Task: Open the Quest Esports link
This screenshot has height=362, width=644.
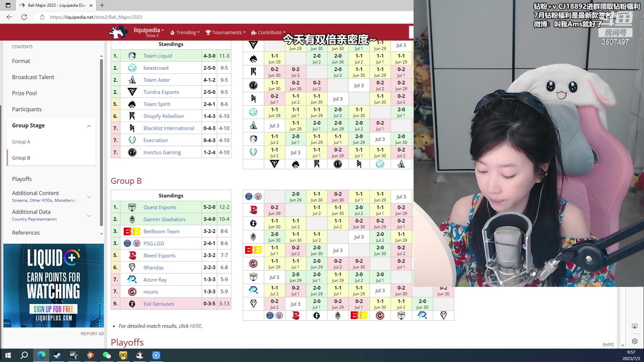Action: 160,207
